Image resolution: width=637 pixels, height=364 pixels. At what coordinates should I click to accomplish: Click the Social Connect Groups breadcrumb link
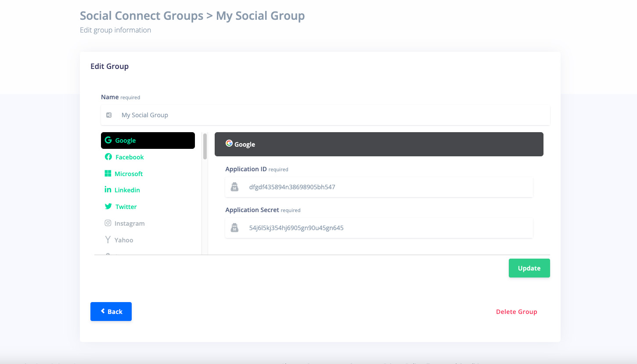click(141, 16)
